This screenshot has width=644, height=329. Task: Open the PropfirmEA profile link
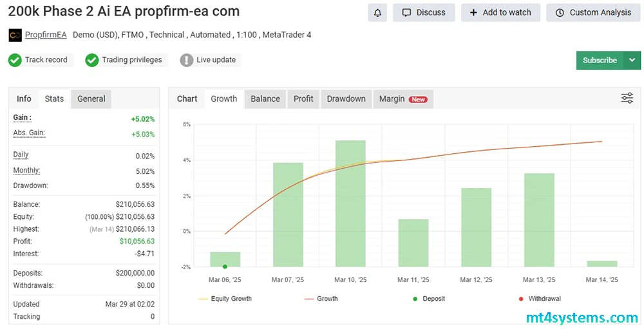point(46,35)
